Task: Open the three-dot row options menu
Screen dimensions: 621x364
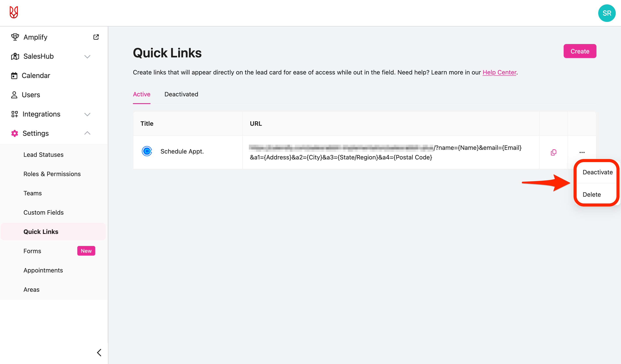Action: [x=582, y=152]
